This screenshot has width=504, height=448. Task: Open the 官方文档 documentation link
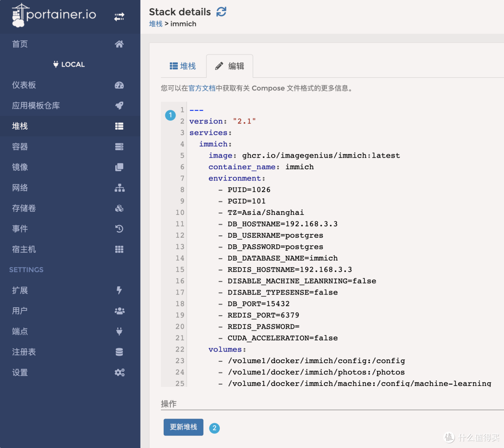coord(202,88)
